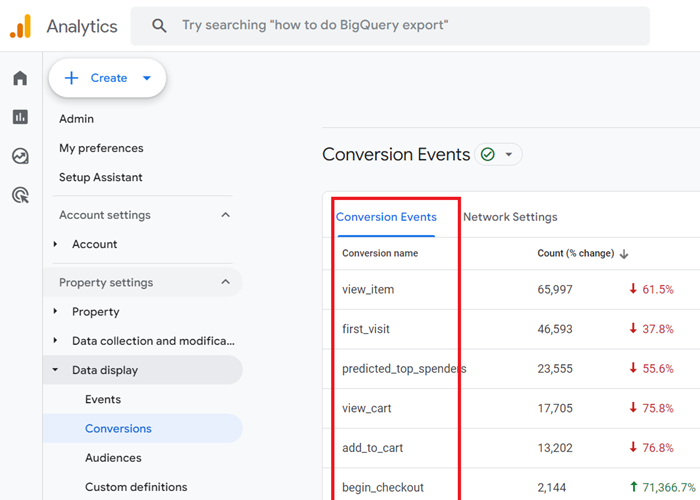The width and height of the screenshot is (700, 500).
Task: Open the Explore icon in sidebar
Action: [20, 156]
